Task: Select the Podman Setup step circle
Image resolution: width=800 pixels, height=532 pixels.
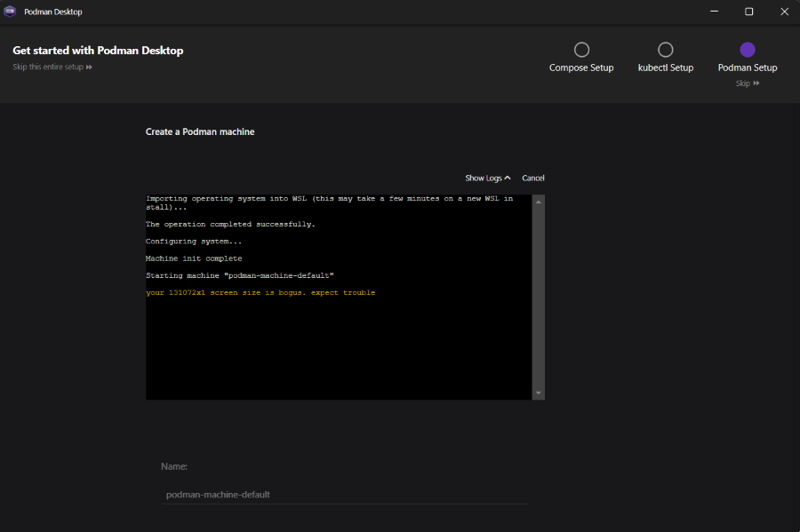Action: 748,50
